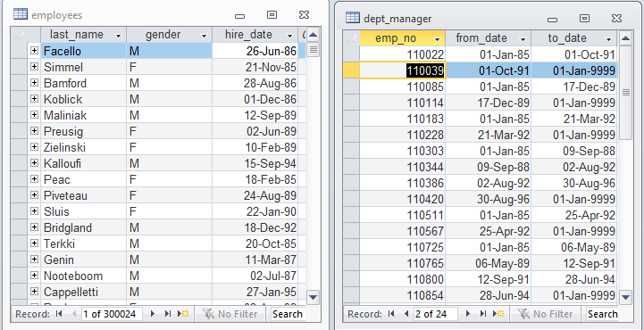Click from_date cell 17-Dec-89

(x=489, y=103)
